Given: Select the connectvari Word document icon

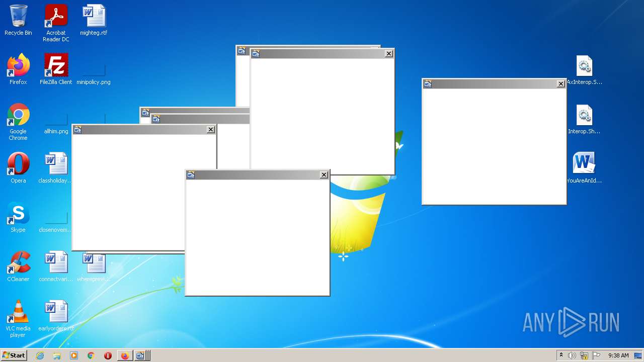Looking at the screenshot, I should [56, 266].
